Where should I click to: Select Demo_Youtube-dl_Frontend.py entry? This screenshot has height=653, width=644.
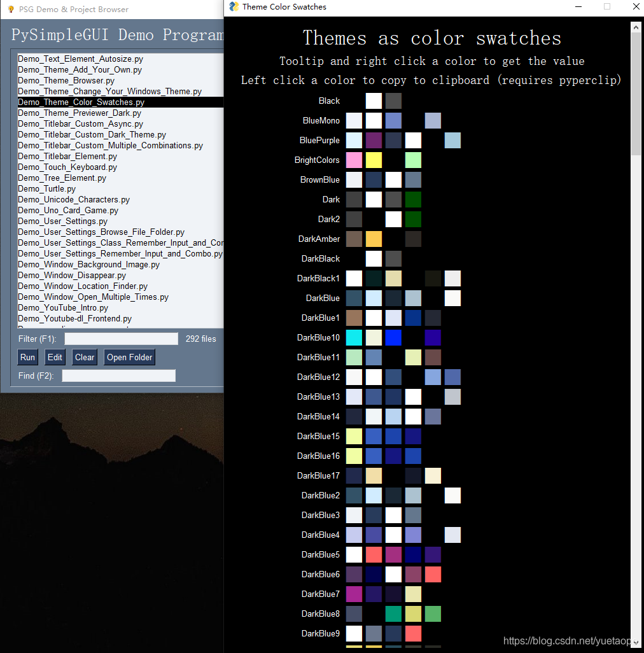pyautogui.click(x=120, y=319)
